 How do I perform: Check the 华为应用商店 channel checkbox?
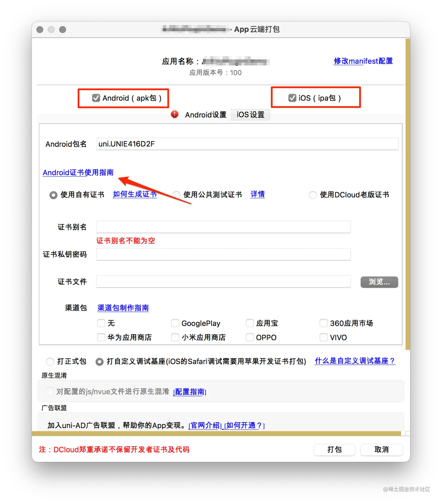pyautogui.click(x=101, y=337)
